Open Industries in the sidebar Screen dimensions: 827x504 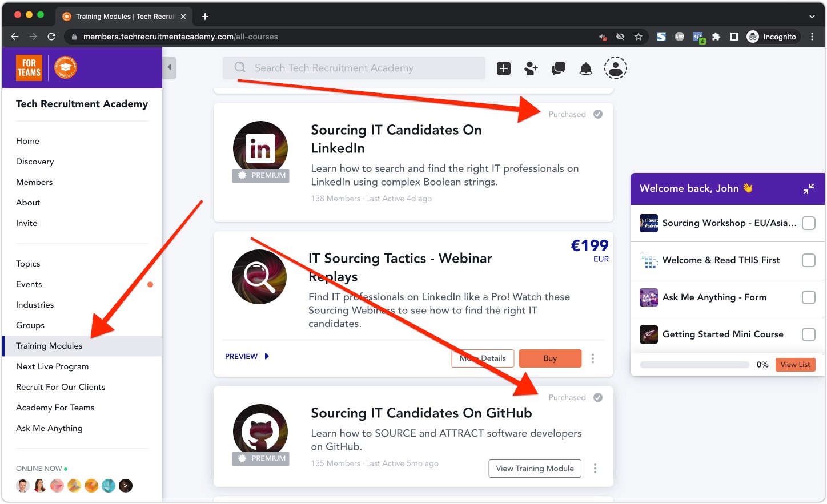tap(35, 305)
